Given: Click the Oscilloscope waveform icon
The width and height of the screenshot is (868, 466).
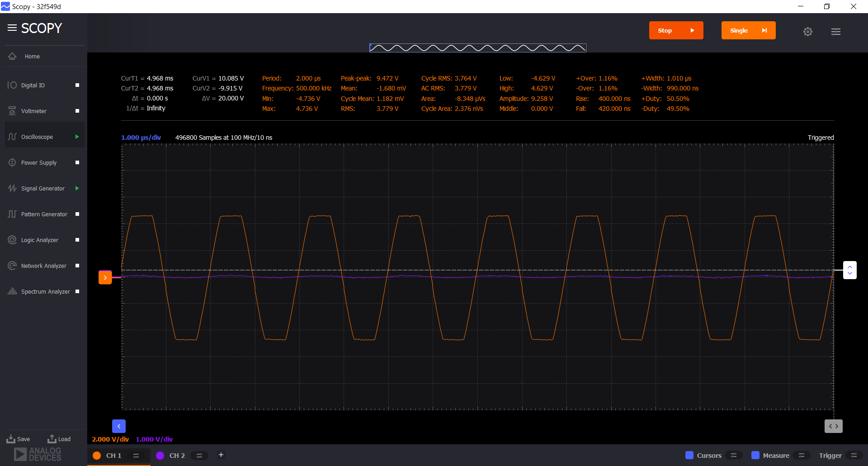Looking at the screenshot, I should point(12,137).
